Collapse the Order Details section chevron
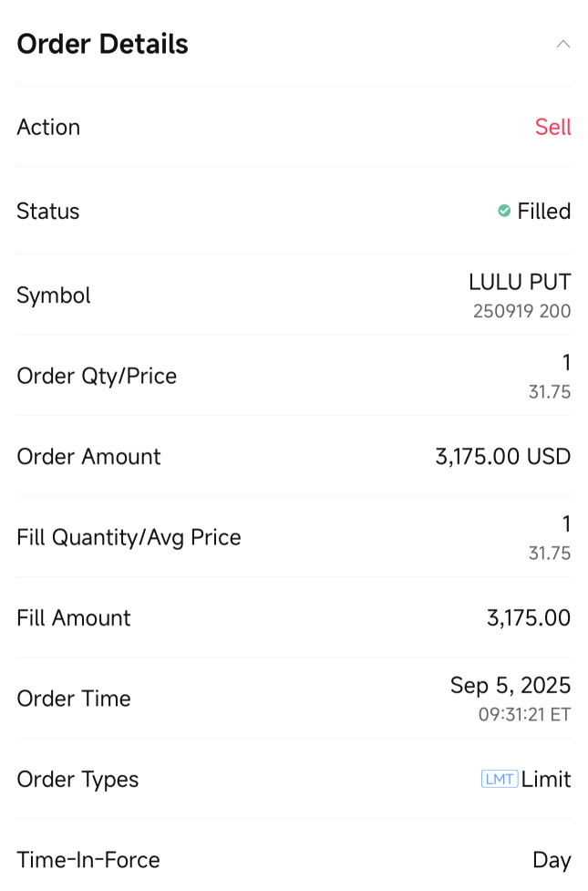Image resolution: width=588 pixels, height=891 pixels. coord(562,44)
